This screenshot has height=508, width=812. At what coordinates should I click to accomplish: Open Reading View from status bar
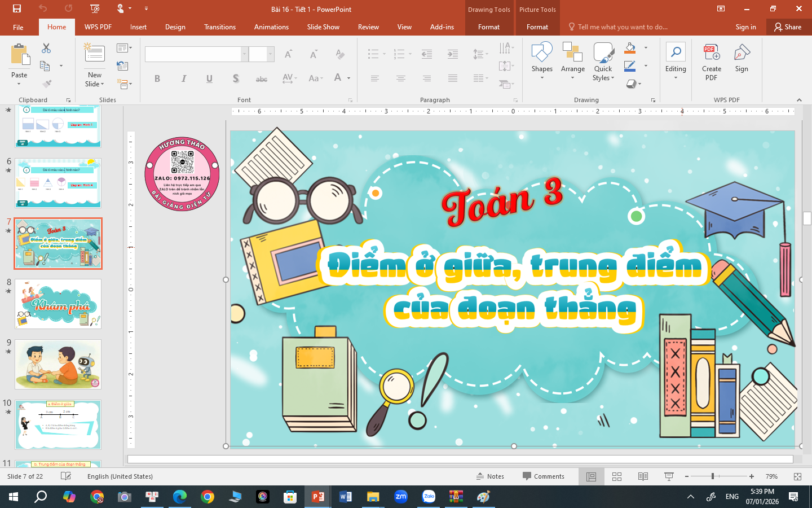pyautogui.click(x=643, y=476)
